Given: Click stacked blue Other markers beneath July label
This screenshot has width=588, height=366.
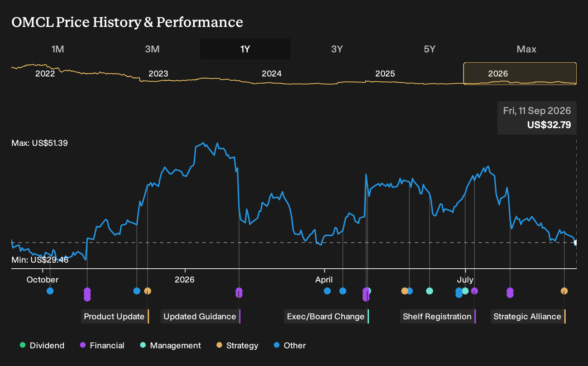Looking at the screenshot, I should [459, 293].
